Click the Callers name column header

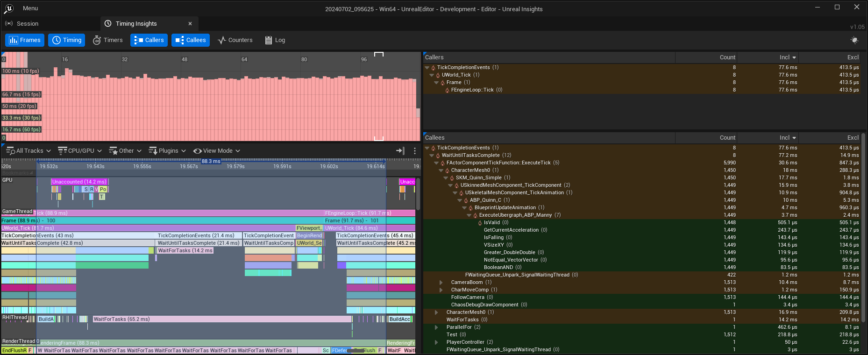[x=549, y=57]
